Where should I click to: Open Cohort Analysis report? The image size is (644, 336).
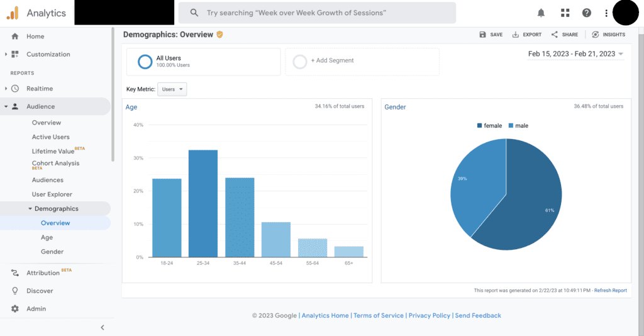click(55, 163)
